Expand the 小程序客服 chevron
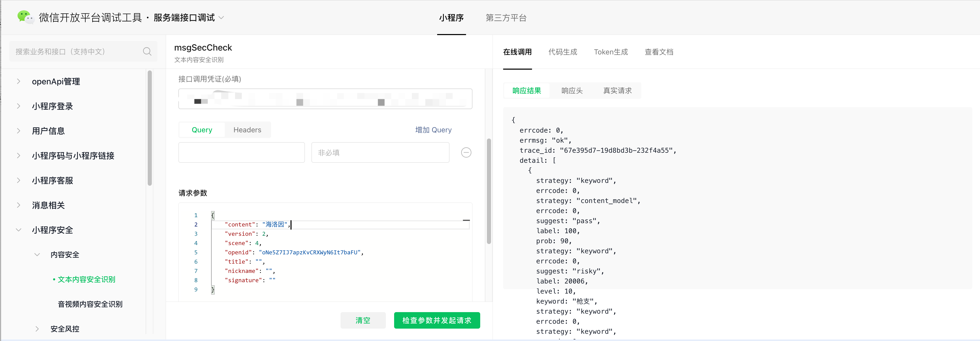This screenshot has height=341, width=980. point(18,180)
